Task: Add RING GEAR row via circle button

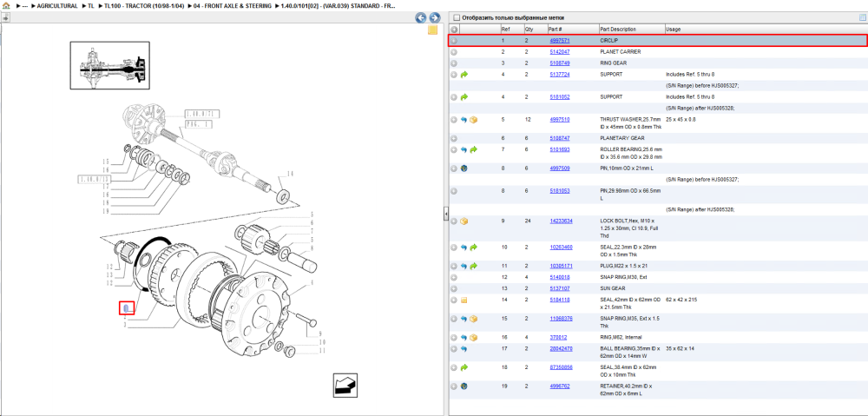Action: pos(454,63)
